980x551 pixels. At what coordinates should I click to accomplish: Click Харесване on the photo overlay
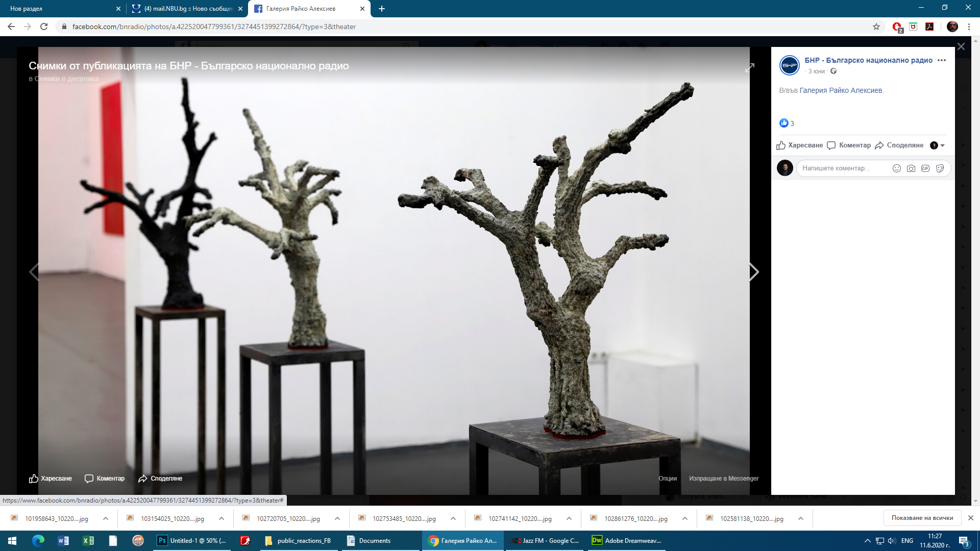[51, 479]
